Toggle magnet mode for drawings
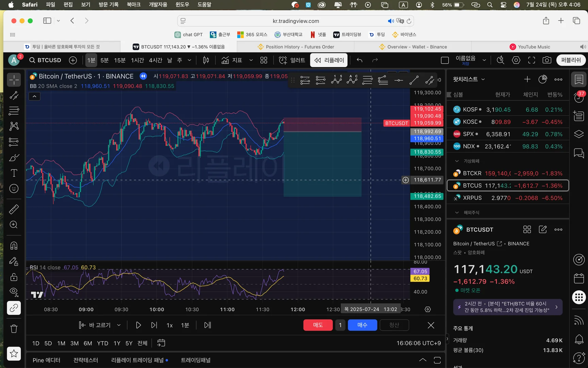Image resolution: width=588 pixels, height=368 pixels. click(x=14, y=246)
